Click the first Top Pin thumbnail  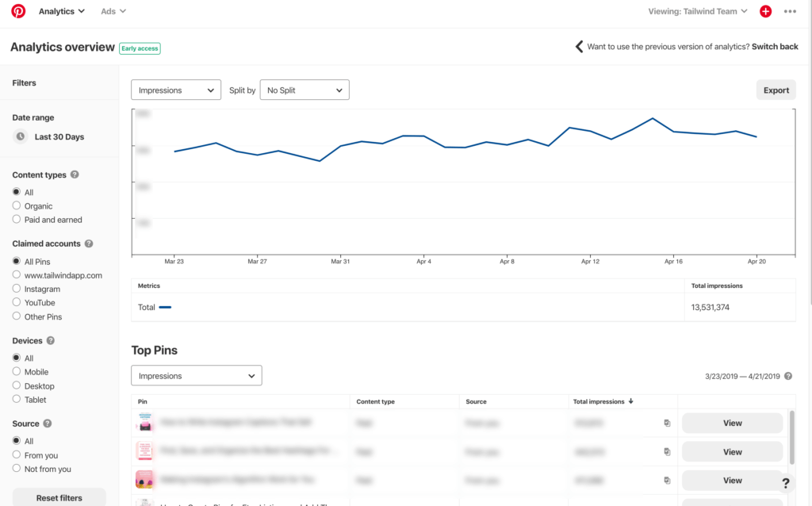tap(144, 423)
